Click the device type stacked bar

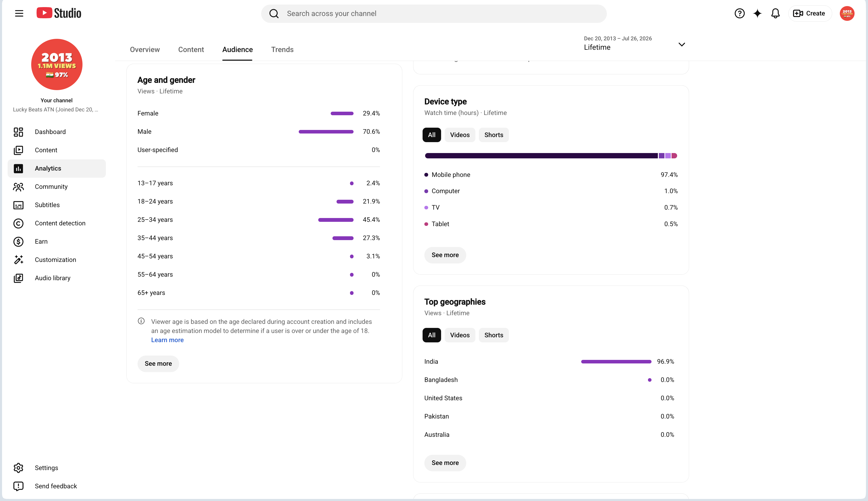tap(551, 156)
